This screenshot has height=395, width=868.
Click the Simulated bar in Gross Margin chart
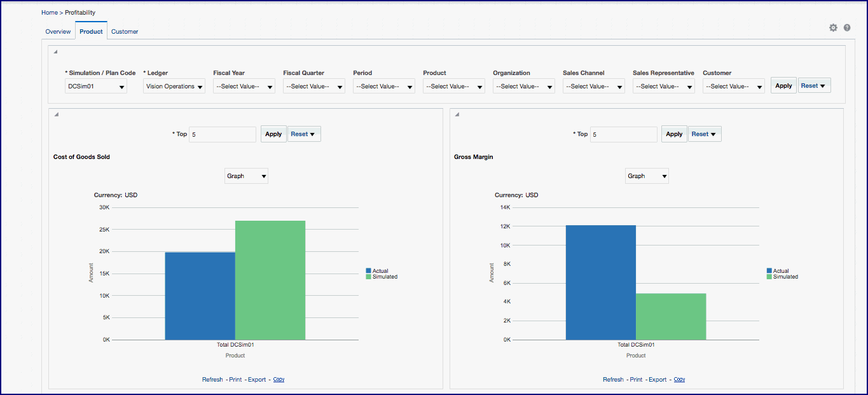[x=671, y=316]
